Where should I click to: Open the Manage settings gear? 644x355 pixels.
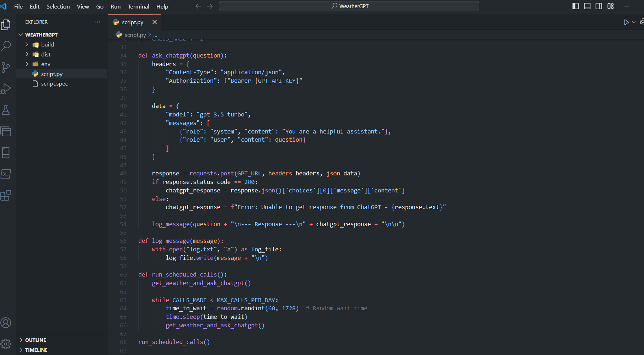click(6, 344)
